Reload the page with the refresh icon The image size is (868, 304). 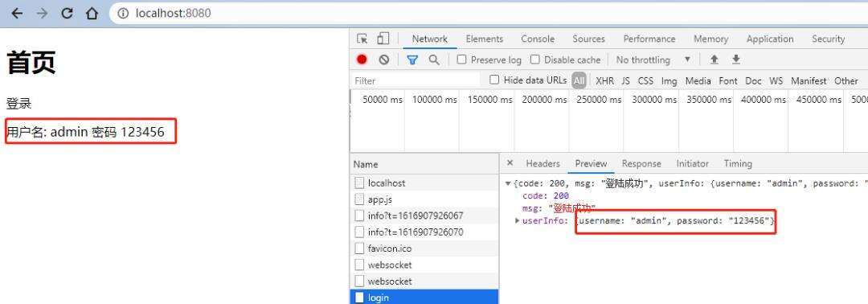pos(67,14)
